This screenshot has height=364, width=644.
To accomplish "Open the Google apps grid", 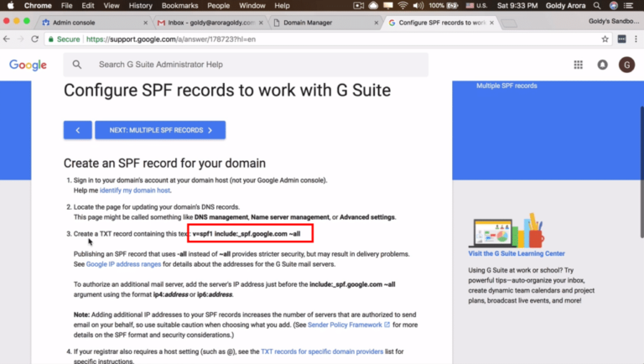I will [x=579, y=65].
